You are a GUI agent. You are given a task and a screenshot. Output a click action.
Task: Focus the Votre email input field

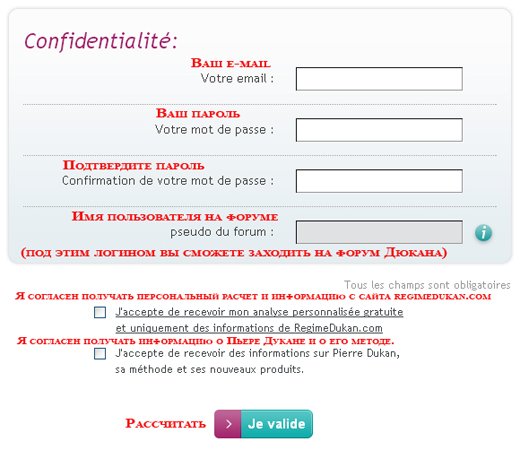[x=379, y=79]
